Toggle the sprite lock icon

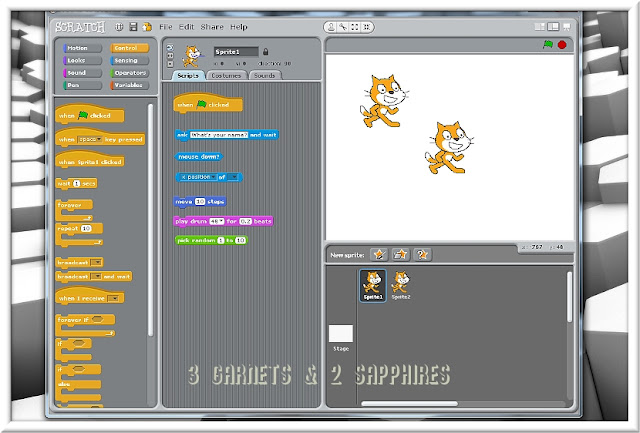266,51
